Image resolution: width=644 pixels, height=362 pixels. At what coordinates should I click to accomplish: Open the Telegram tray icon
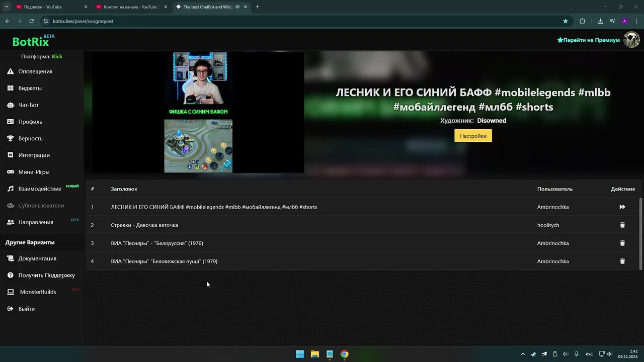coord(544,354)
